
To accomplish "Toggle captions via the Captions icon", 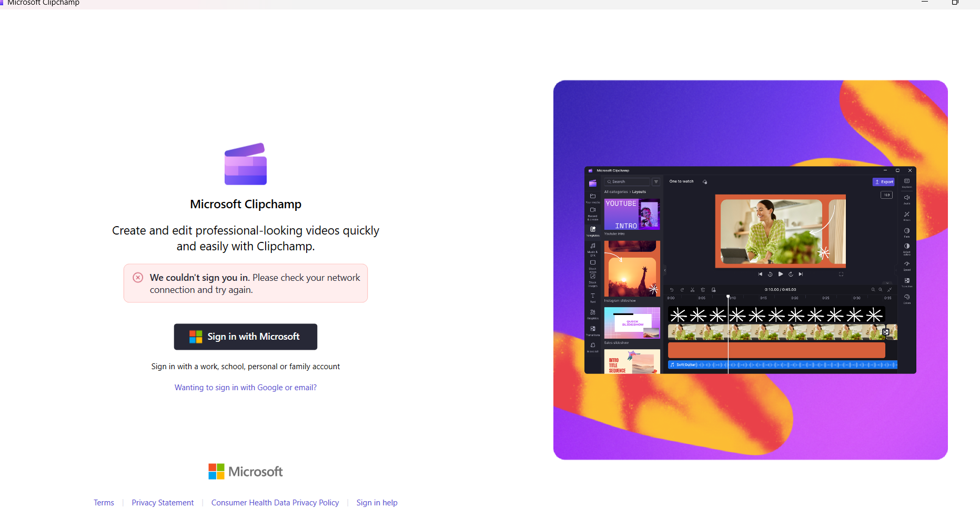I will (907, 181).
